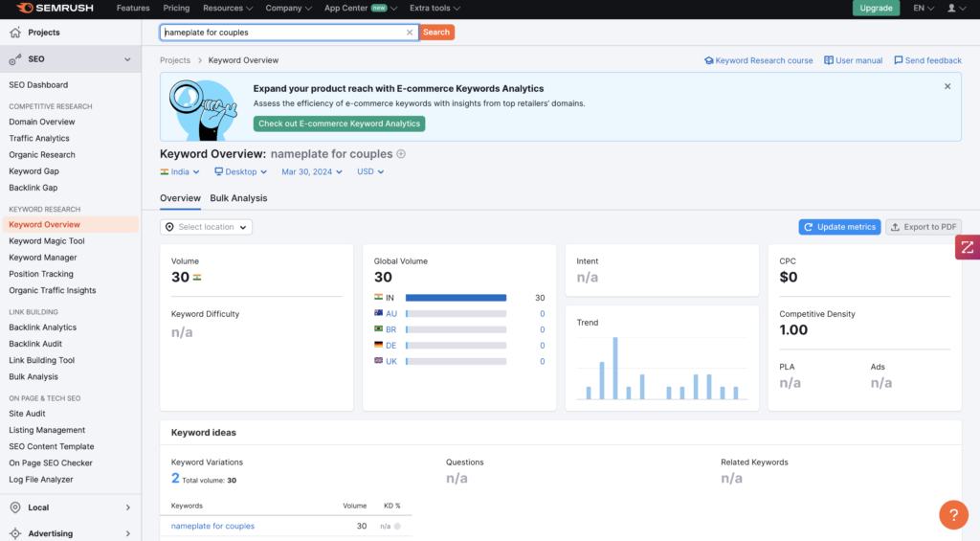Click the orange Search button
Image resolution: width=980 pixels, height=541 pixels.
pos(436,33)
